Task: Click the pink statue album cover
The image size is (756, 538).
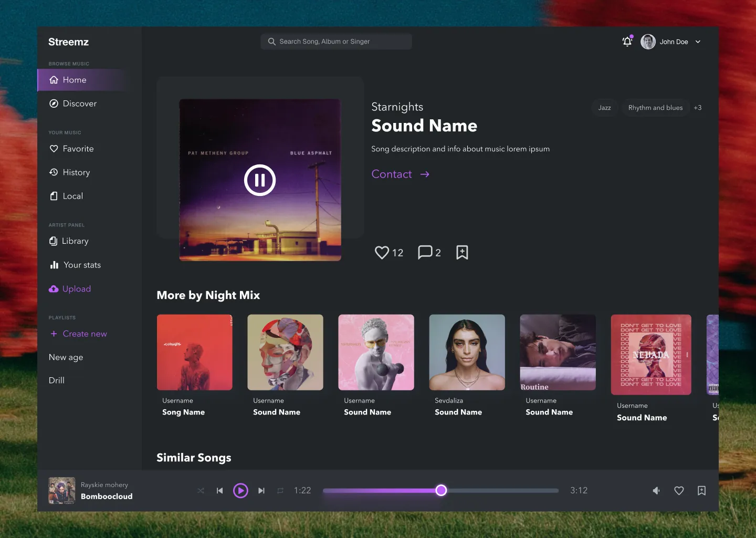Action: [376, 353]
